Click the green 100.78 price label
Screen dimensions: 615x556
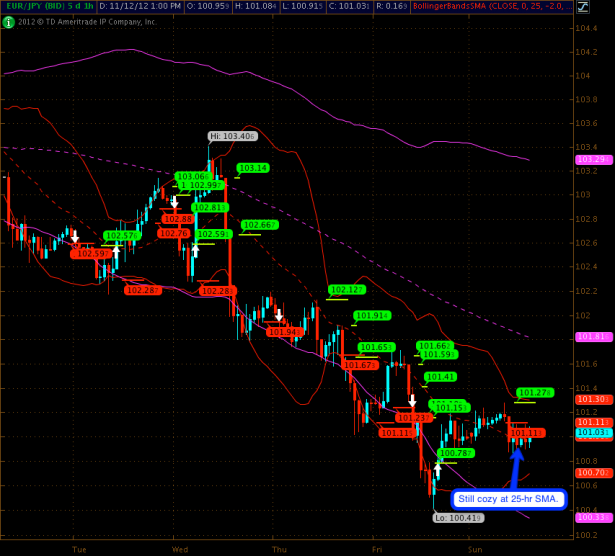pyautogui.click(x=454, y=453)
